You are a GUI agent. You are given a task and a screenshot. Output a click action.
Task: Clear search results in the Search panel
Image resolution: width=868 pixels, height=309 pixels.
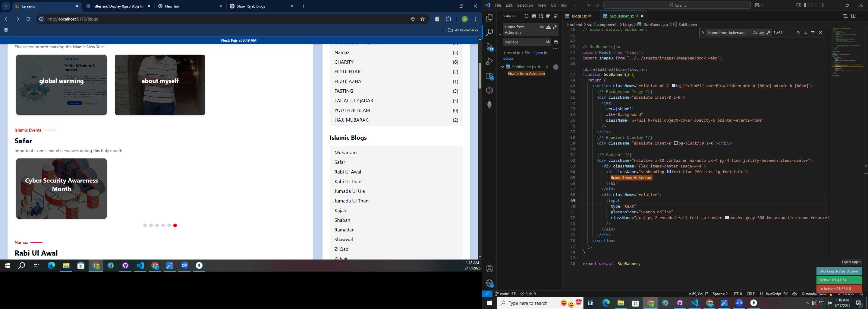534,16
